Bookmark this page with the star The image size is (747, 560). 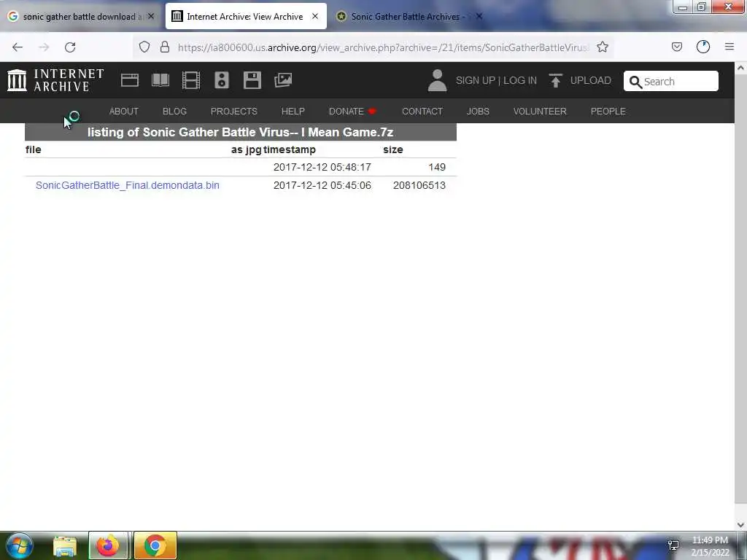[x=603, y=47]
